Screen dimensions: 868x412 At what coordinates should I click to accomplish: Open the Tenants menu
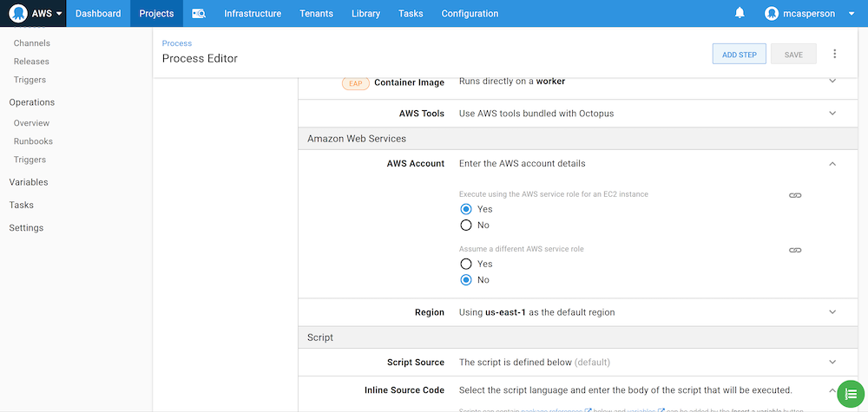317,13
